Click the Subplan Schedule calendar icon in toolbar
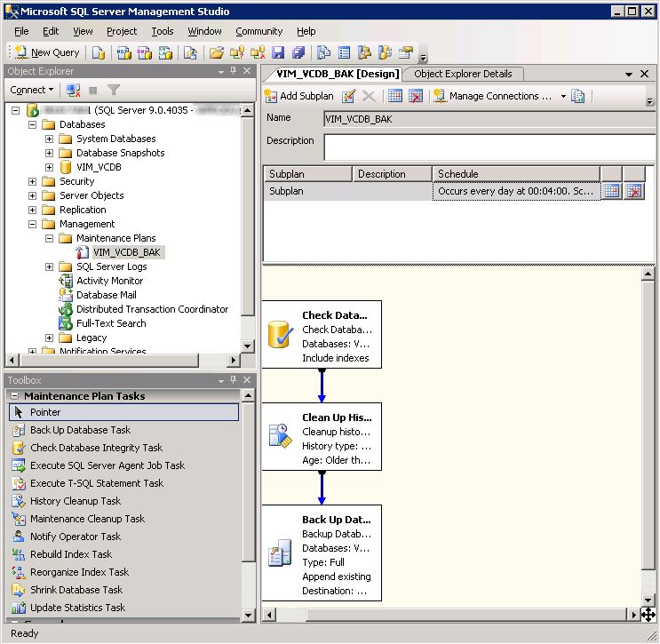This screenshot has width=660, height=644. (394, 97)
